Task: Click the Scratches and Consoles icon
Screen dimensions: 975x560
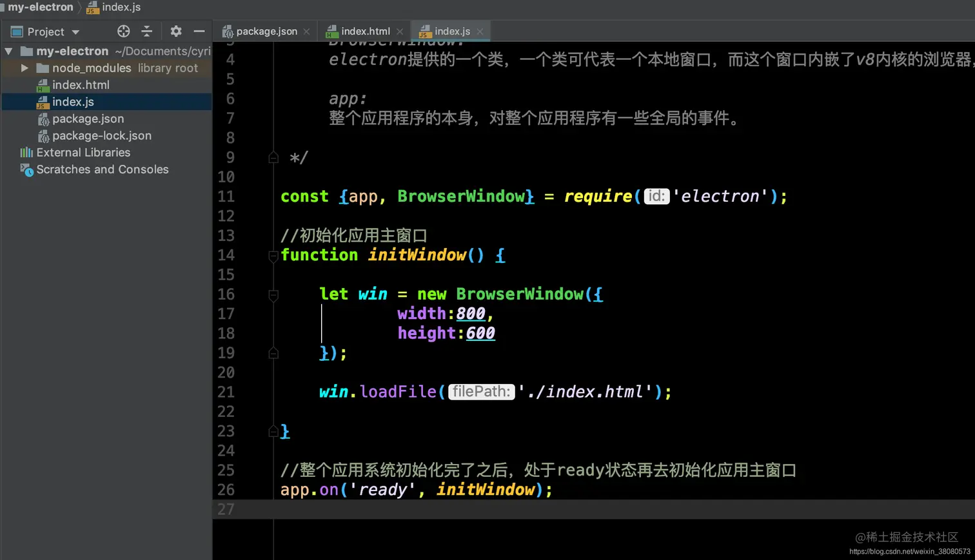Action: (x=26, y=169)
